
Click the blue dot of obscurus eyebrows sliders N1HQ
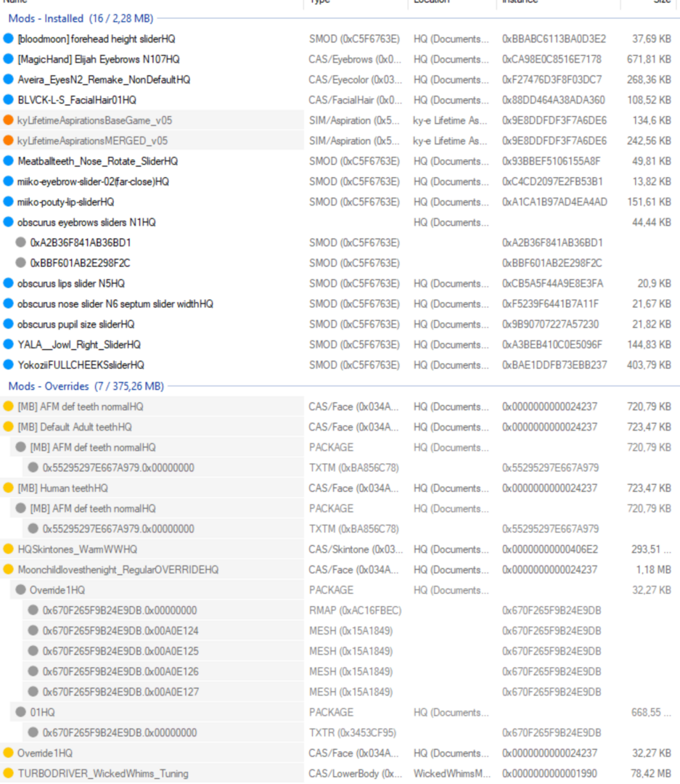point(8,222)
